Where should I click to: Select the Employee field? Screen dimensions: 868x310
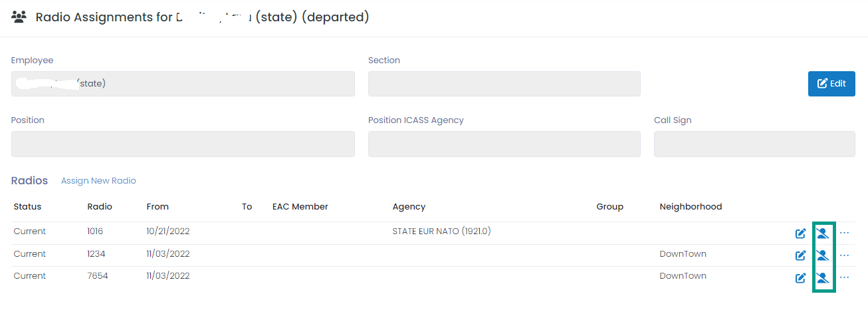coord(183,84)
